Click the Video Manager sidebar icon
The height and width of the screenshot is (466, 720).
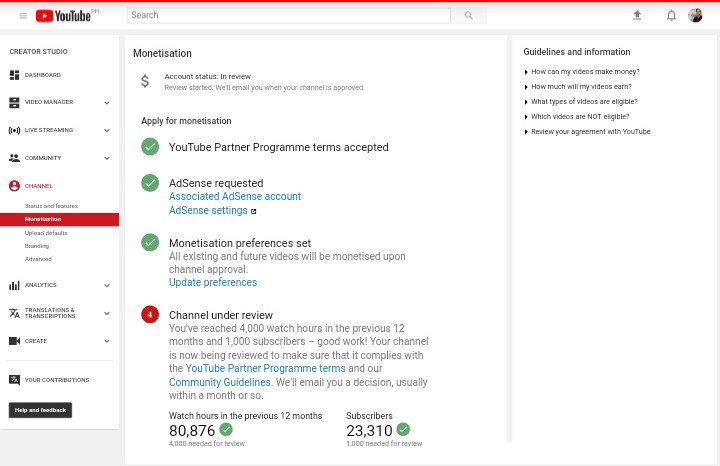pos(14,102)
